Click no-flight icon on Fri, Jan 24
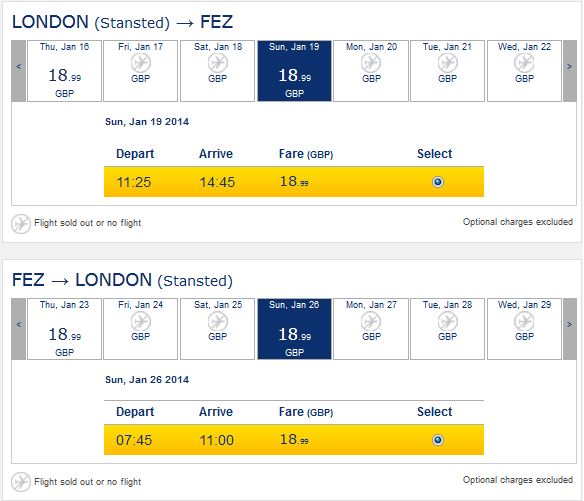Screen dimensions: 584x501 click(x=141, y=321)
